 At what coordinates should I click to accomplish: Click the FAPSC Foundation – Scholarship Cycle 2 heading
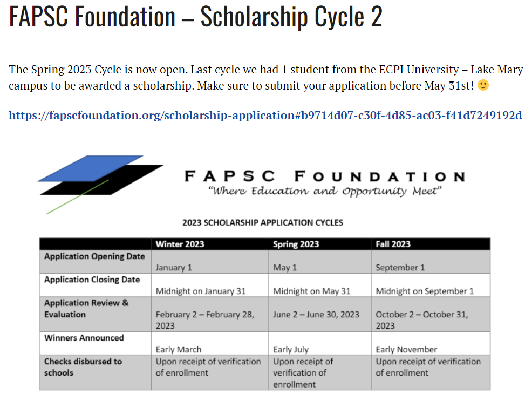pyautogui.click(x=195, y=16)
